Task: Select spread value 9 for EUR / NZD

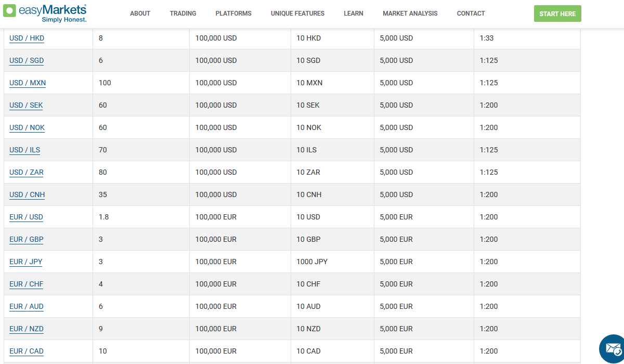Action: [x=101, y=329]
